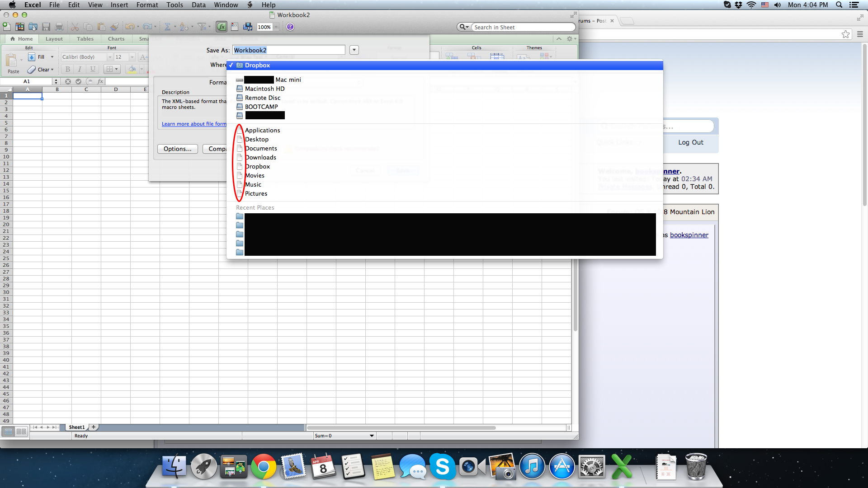Switch to the Layout ribbon tab
This screenshot has width=868, height=488.
click(x=54, y=39)
